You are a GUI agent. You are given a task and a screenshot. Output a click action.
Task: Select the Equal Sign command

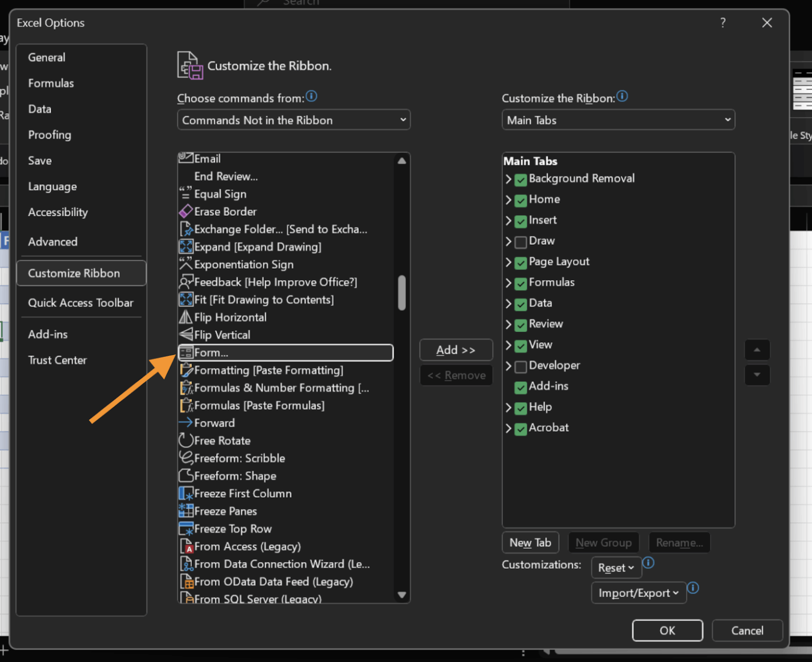coord(220,194)
